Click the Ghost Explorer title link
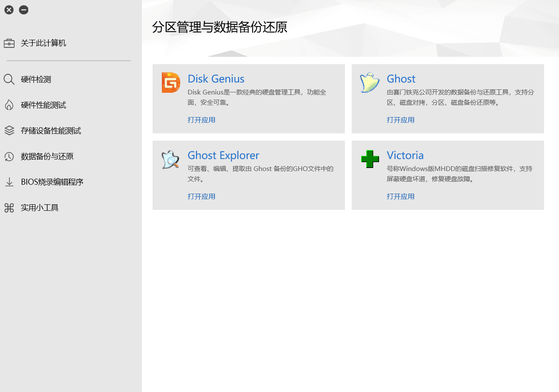 (224, 155)
